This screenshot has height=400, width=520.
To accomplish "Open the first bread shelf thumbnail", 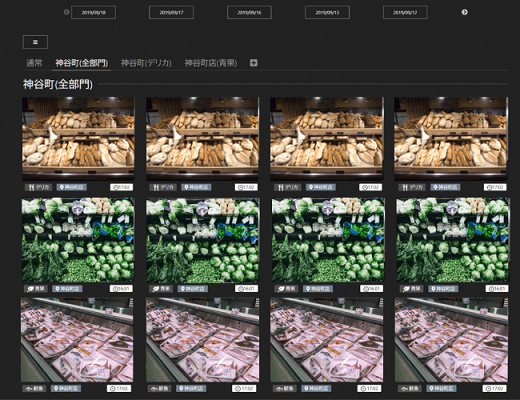I will pos(79,139).
